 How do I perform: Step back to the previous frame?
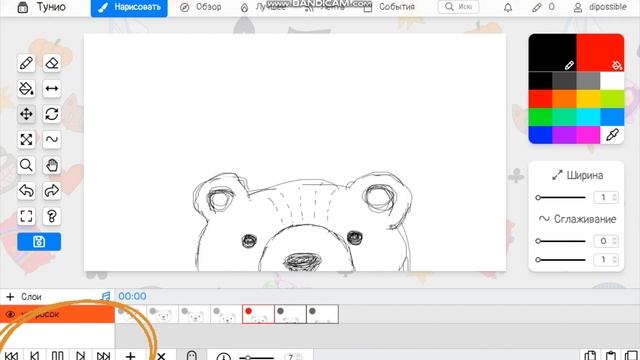(35, 356)
